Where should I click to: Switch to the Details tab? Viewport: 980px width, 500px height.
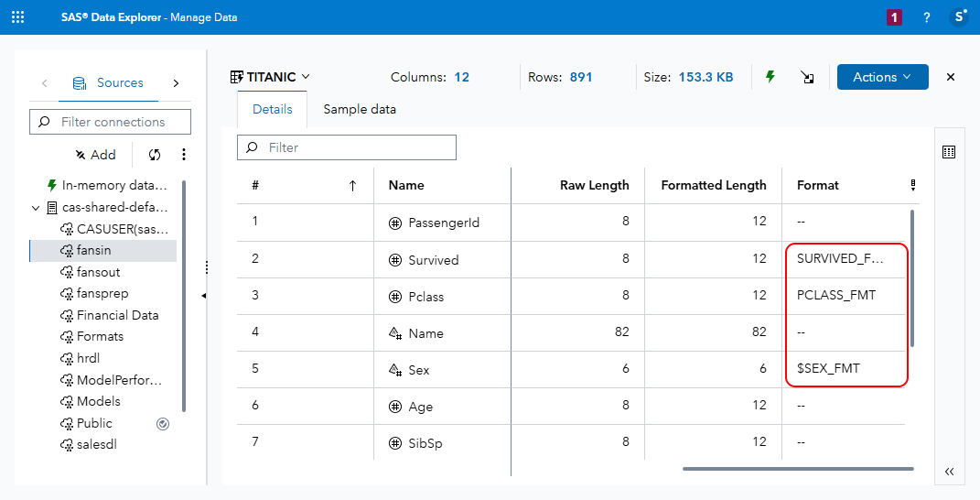(x=272, y=109)
